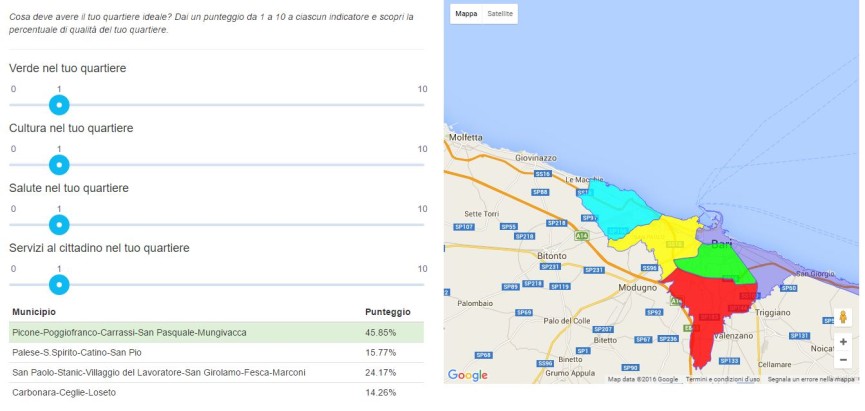Open Termini e condizioni d'uso link
Viewport: 865px width, 411px height.
(722, 379)
